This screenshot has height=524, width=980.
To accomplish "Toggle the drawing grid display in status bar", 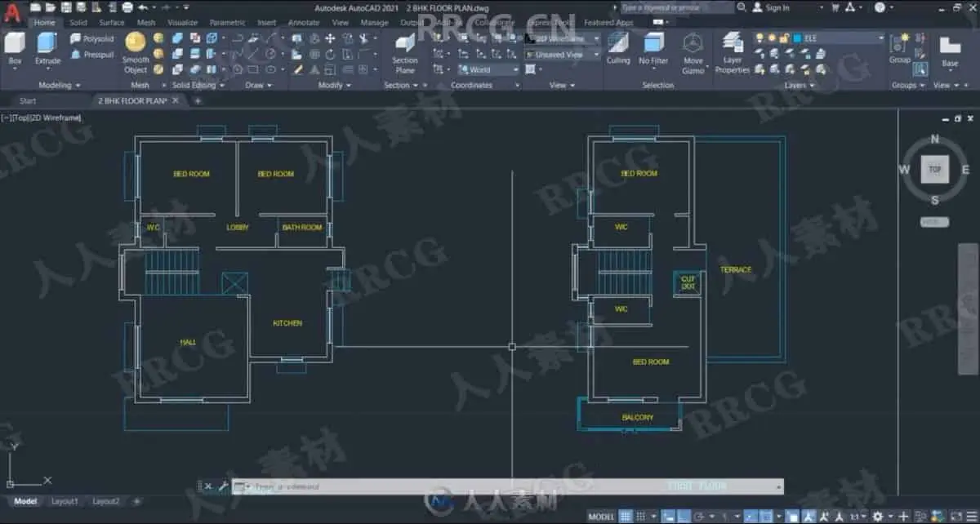I will pyautogui.click(x=626, y=517).
